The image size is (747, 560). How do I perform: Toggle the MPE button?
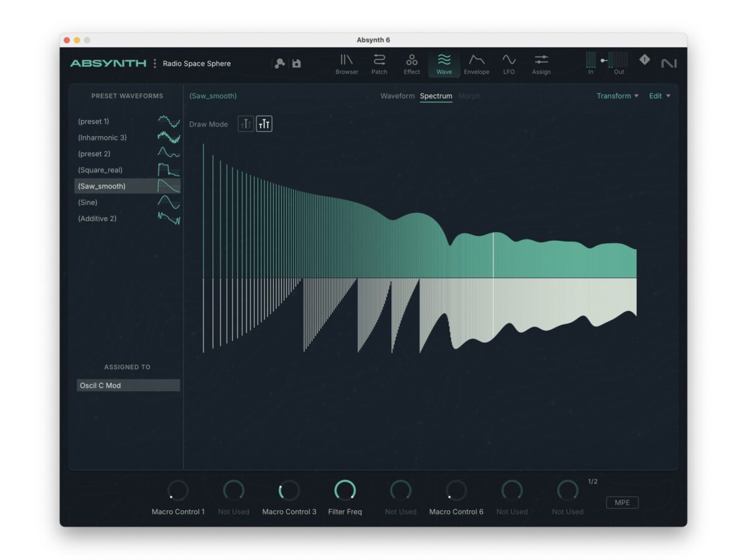(622, 503)
